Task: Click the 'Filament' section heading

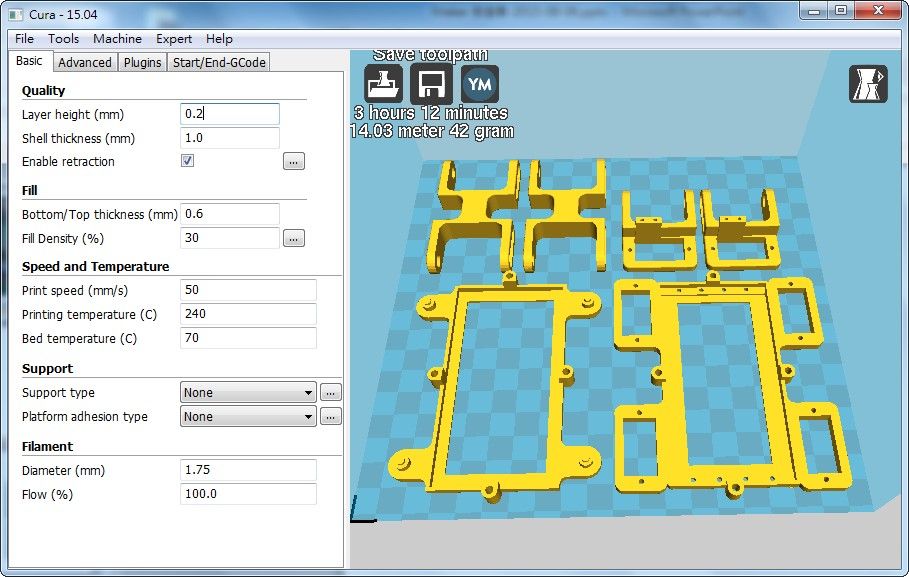Action: (48, 447)
